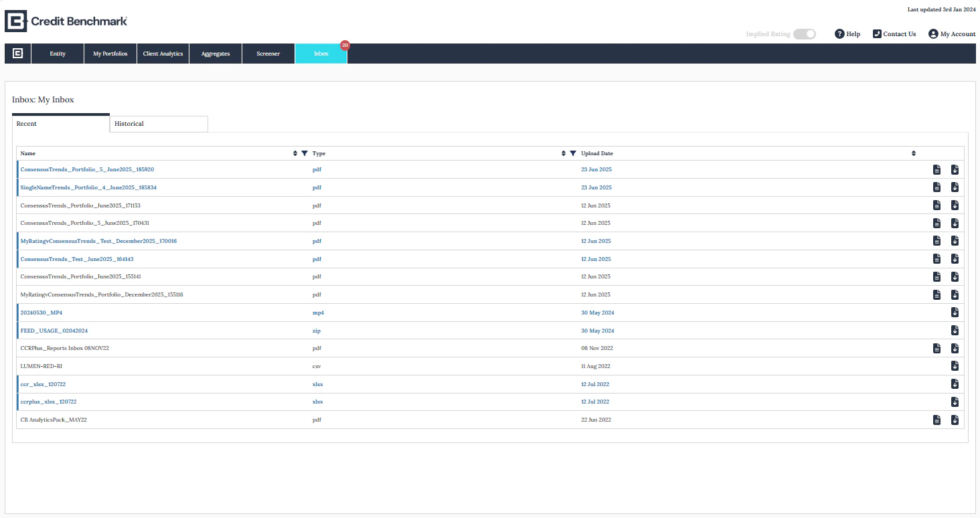The height and width of the screenshot is (518, 980).
Task: Download ConsensusTrends_Test_June2025_164143
Action: [955, 259]
